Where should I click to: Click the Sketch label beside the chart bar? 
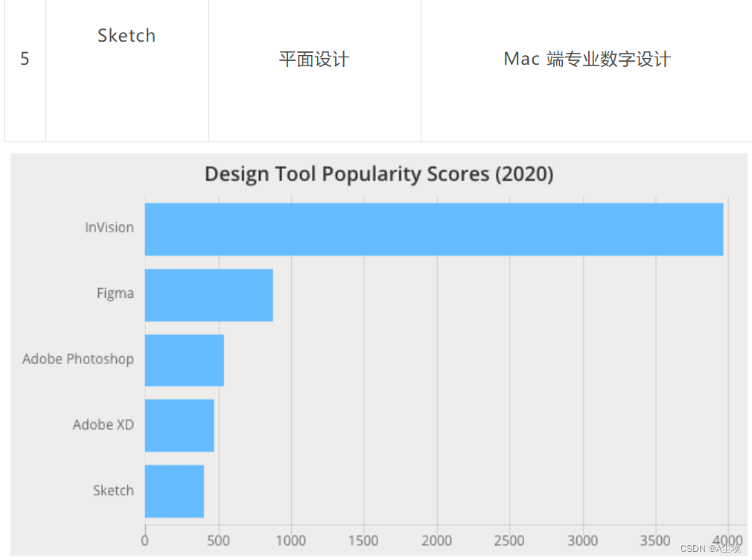(113, 491)
